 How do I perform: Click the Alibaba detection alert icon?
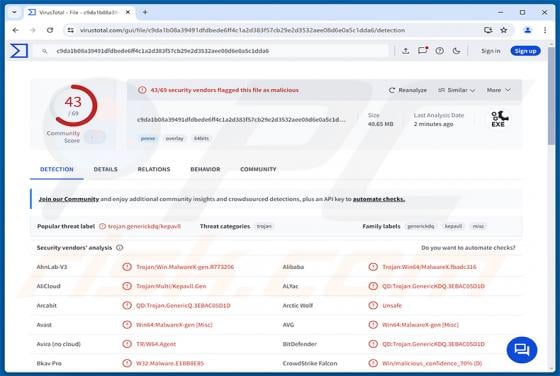(x=373, y=267)
